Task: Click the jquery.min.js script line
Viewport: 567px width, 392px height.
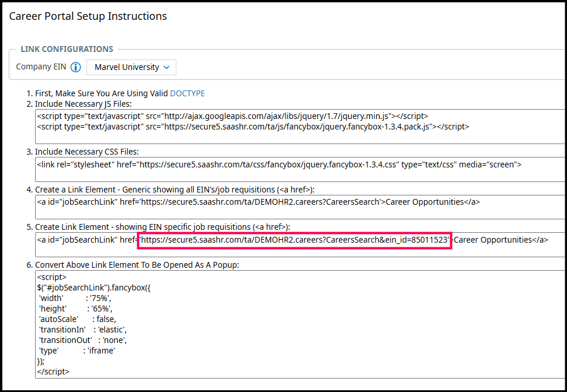Action: (232, 116)
